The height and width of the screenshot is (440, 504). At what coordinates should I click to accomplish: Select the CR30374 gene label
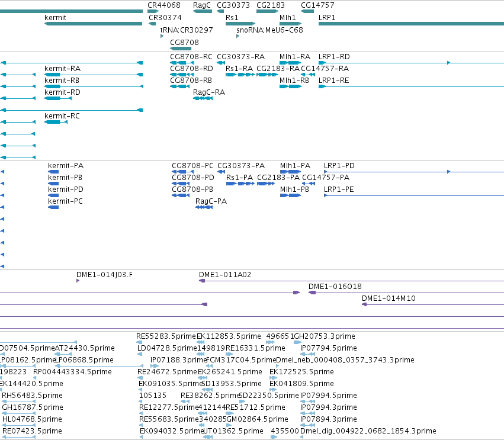tap(165, 17)
